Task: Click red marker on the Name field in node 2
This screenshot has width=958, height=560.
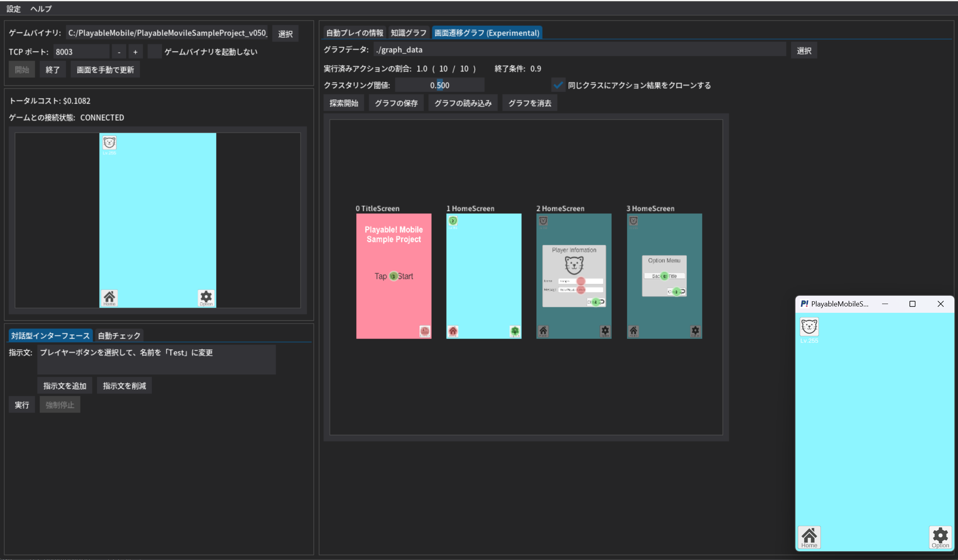Action: pos(581,281)
